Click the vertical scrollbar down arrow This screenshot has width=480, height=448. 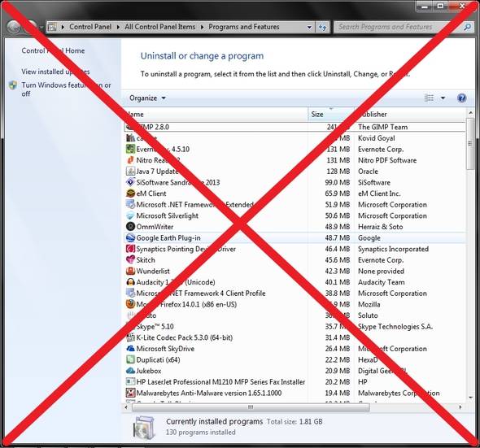[470, 398]
